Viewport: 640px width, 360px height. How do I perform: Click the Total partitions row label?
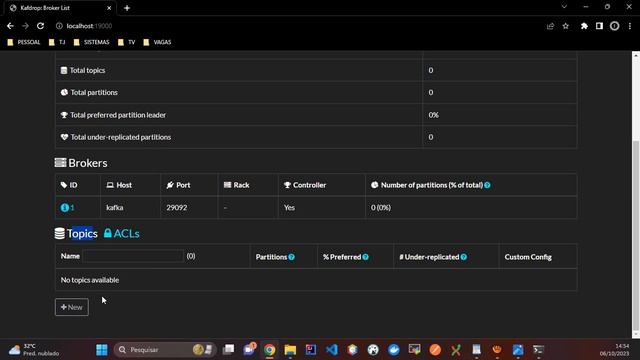(94, 92)
